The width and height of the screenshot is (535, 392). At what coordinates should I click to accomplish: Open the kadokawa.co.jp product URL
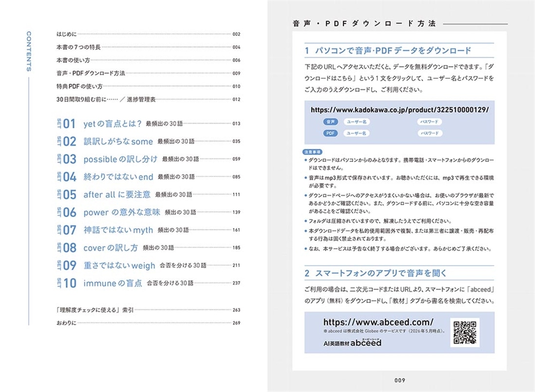[399, 110]
